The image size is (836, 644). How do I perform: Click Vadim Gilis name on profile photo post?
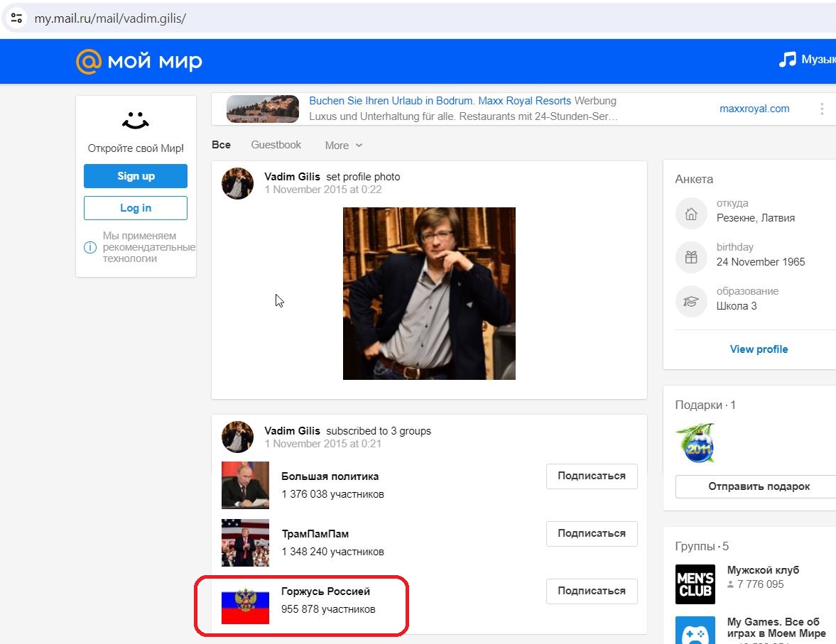click(x=292, y=177)
